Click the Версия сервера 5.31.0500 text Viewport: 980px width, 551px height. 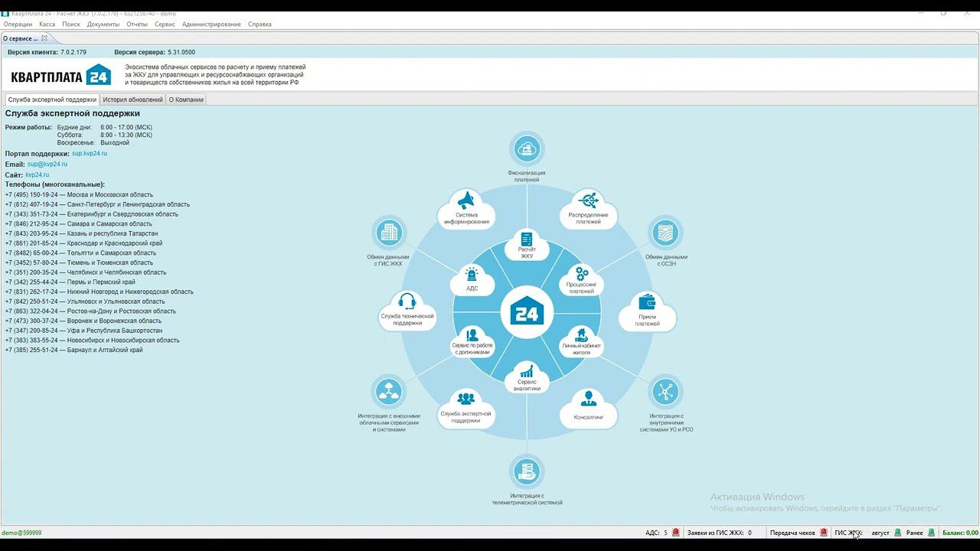coord(155,52)
